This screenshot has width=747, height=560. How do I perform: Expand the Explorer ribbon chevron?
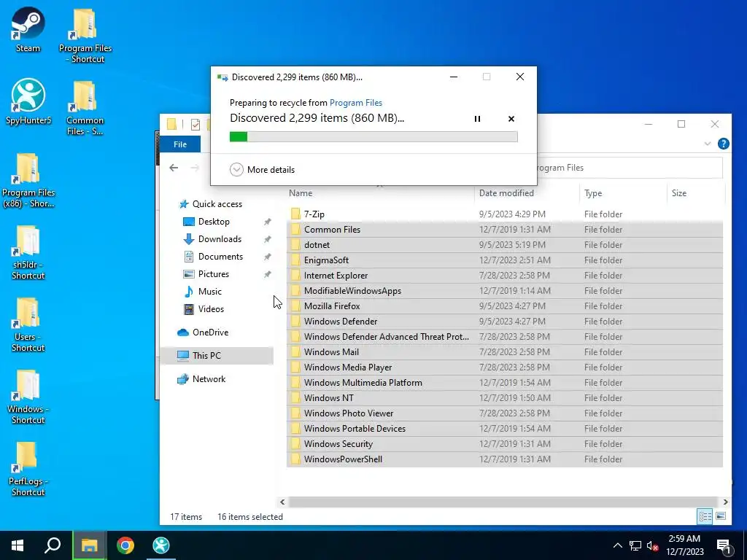point(708,144)
